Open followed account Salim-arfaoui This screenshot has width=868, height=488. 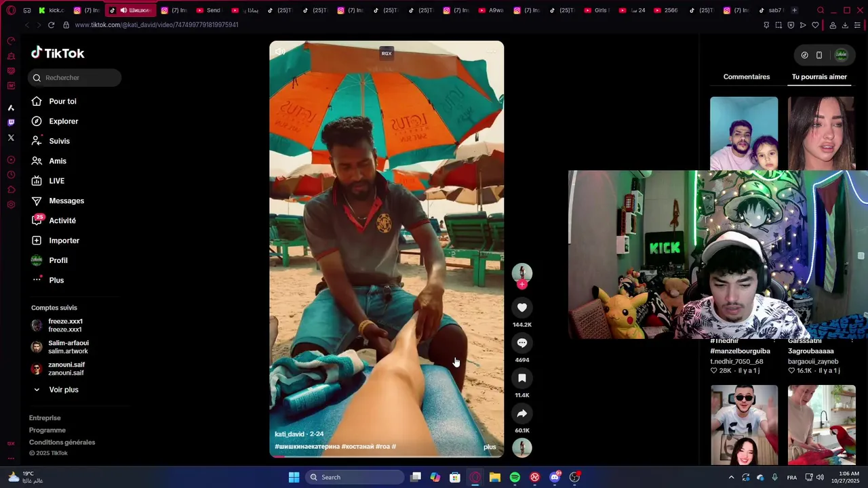pos(68,347)
